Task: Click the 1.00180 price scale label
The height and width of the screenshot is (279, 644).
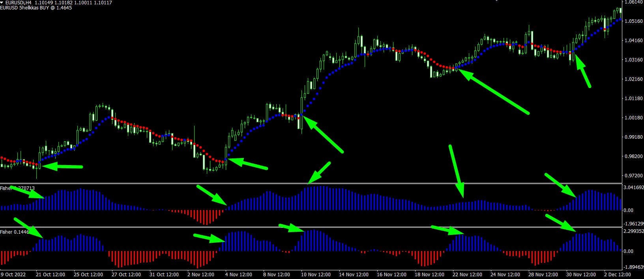Action: 634,118
